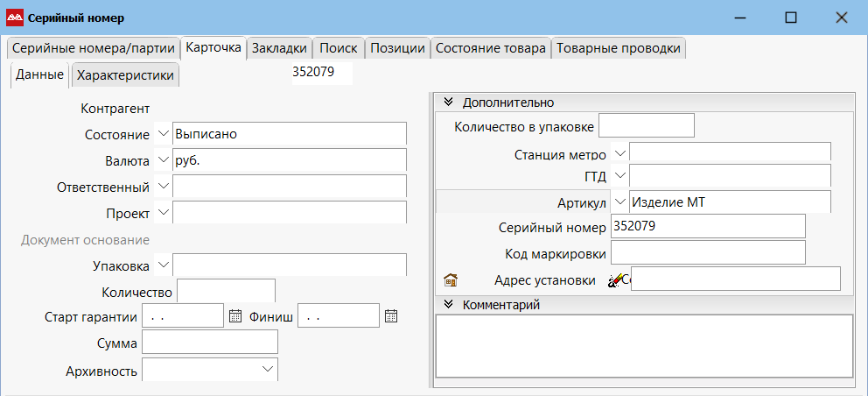Collapse the Комментарий section
Image resolution: width=868 pixels, height=396 pixels.
[448, 305]
